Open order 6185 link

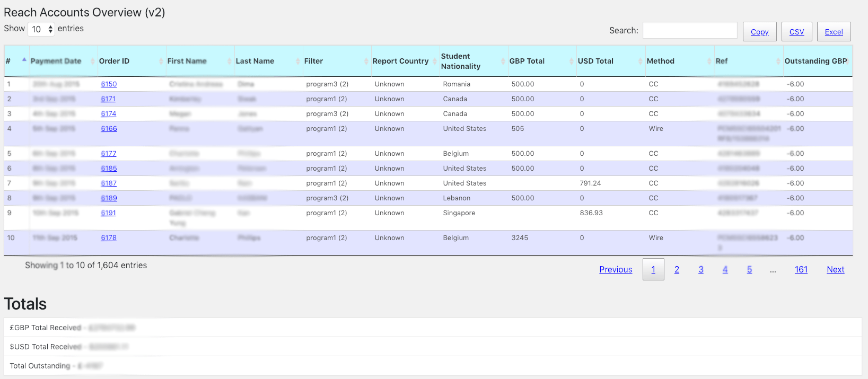pos(109,168)
